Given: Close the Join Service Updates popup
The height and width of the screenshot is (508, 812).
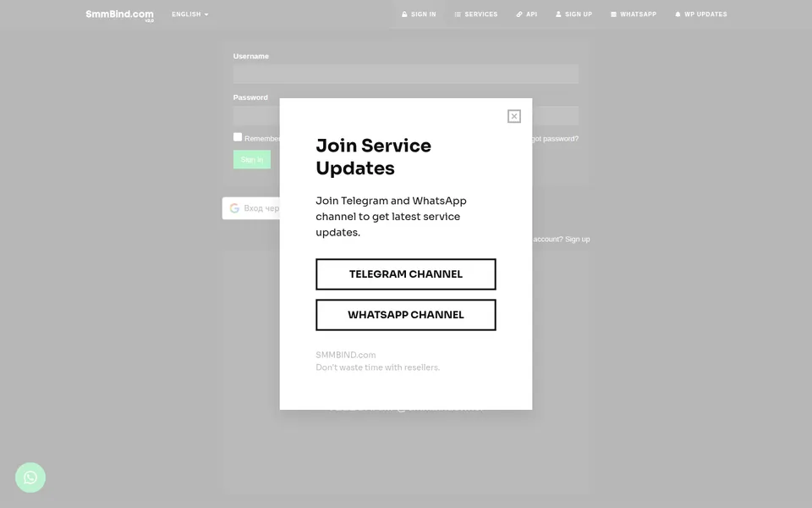Looking at the screenshot, I should coord(513,116).
